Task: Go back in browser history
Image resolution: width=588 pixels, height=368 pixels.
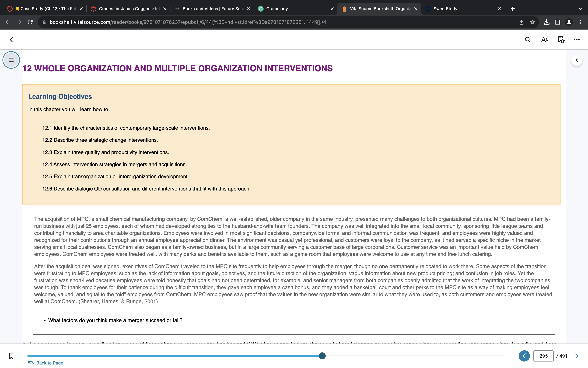Action: tap(8, 22)
